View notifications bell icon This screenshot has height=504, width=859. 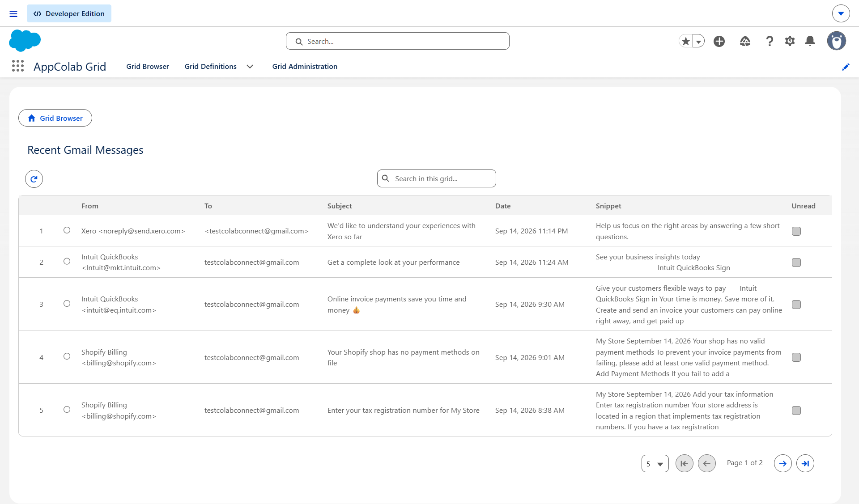click(x=810, y=41)
